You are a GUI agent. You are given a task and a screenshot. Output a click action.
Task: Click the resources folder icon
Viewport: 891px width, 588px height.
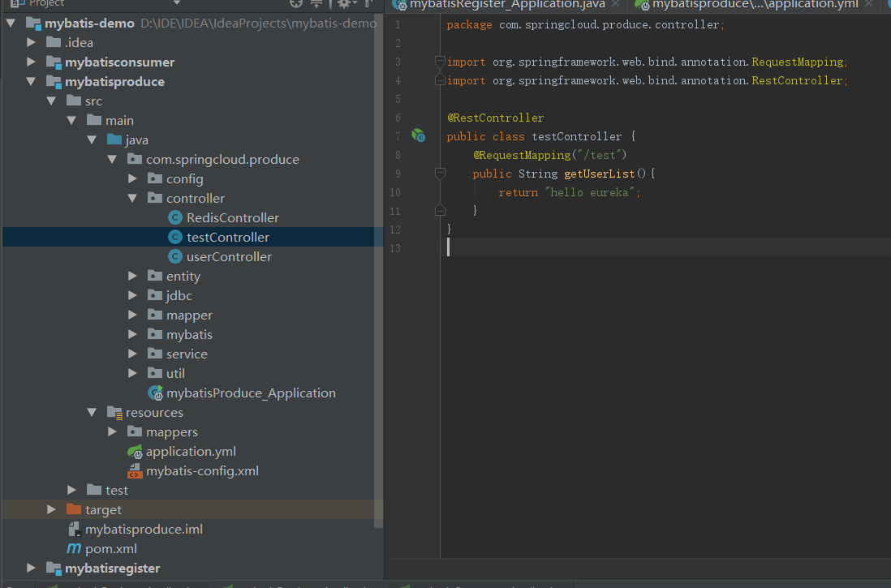[114, 413]
